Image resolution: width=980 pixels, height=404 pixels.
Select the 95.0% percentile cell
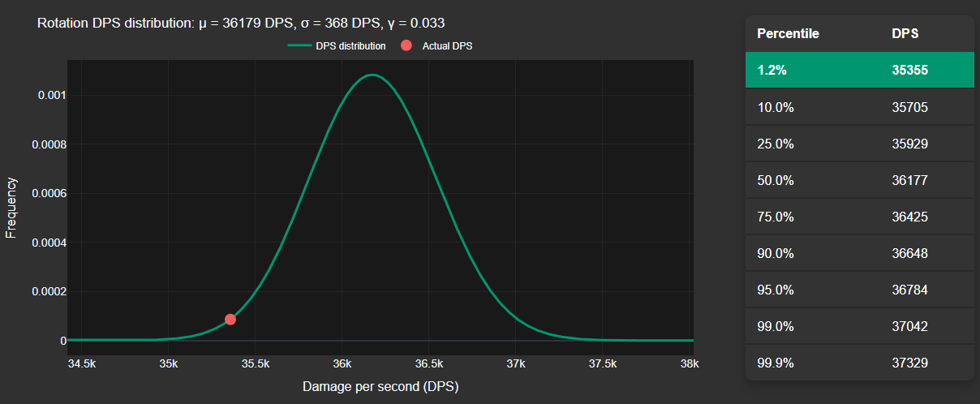coord(775,290)
